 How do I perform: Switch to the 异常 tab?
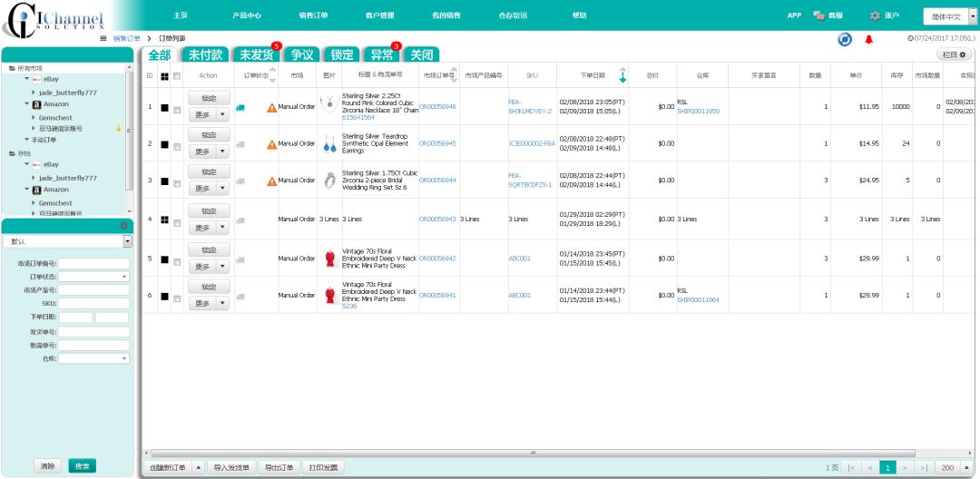381,55
